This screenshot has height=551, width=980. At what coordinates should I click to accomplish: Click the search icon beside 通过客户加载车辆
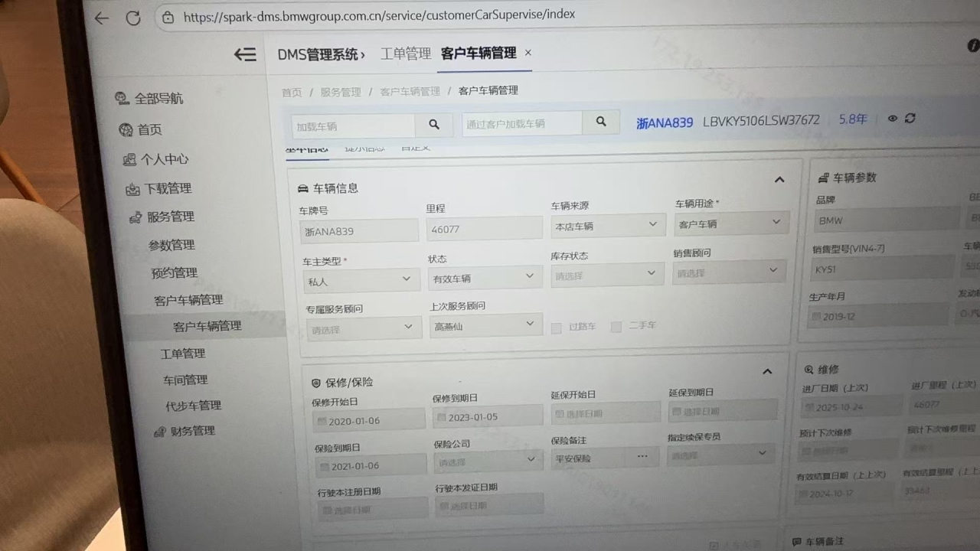601,122
